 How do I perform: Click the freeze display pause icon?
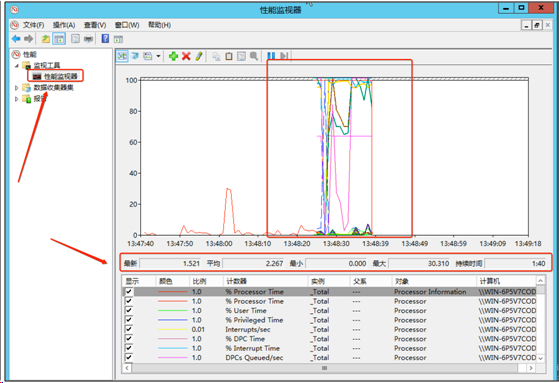coord(271,56)
